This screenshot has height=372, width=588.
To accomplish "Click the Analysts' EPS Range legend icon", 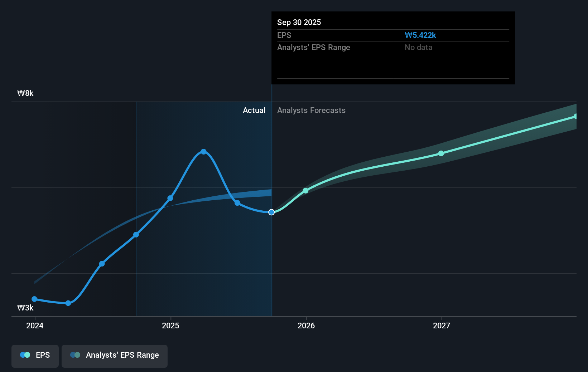I will coord(75,354).
